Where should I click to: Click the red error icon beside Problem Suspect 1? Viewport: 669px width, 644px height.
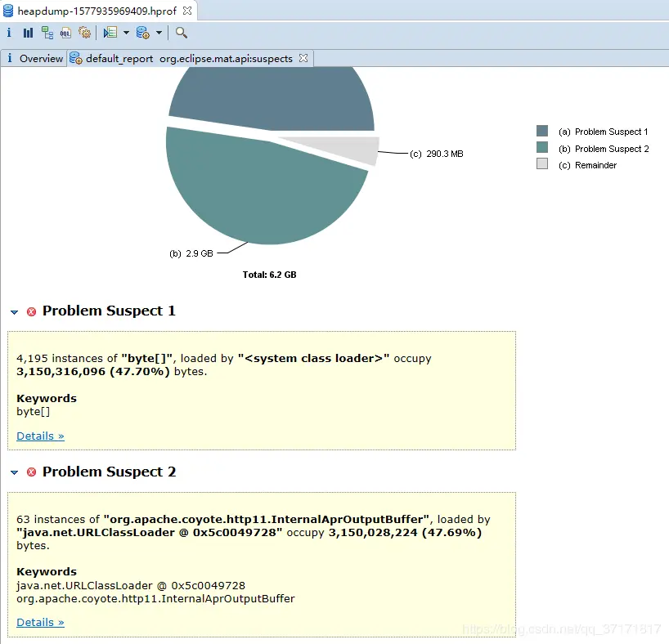(31, 311)
